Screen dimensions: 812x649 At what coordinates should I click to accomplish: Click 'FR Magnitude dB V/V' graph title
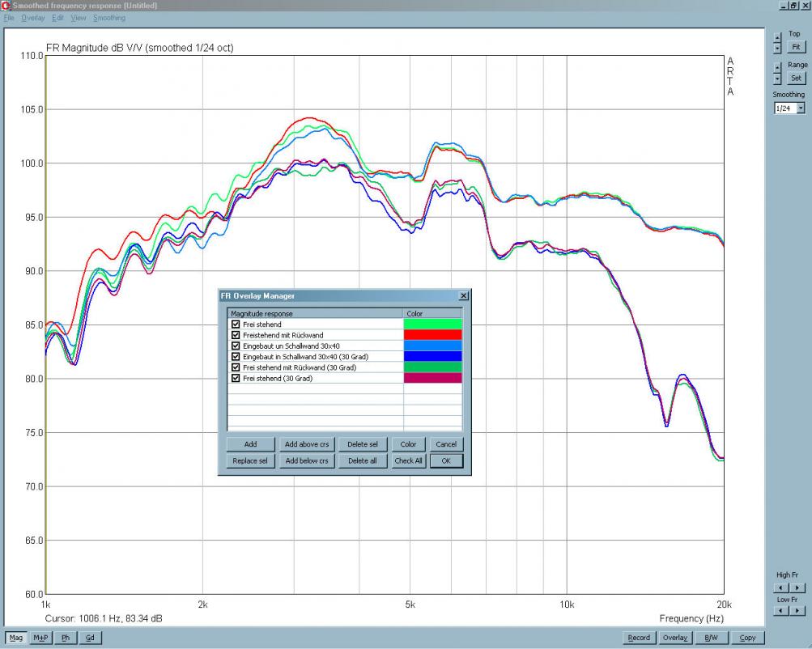coord(140,48)
